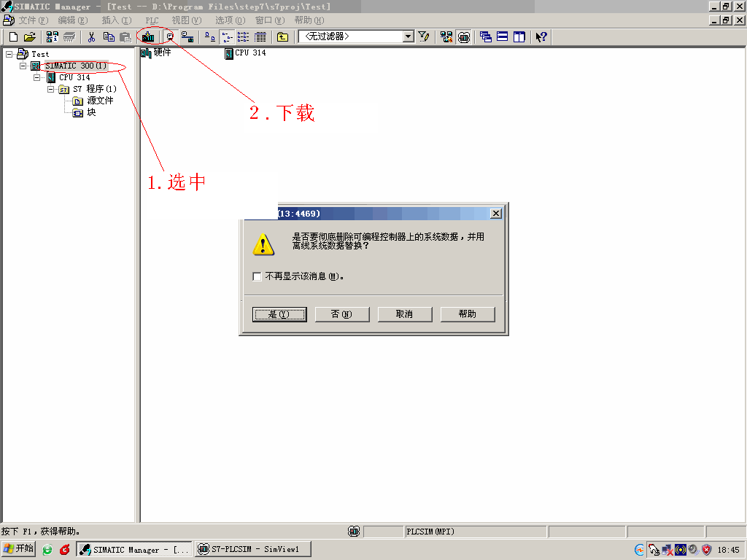
Task: Click the Copy toolbar icon
Action: [x=109, y=36]
